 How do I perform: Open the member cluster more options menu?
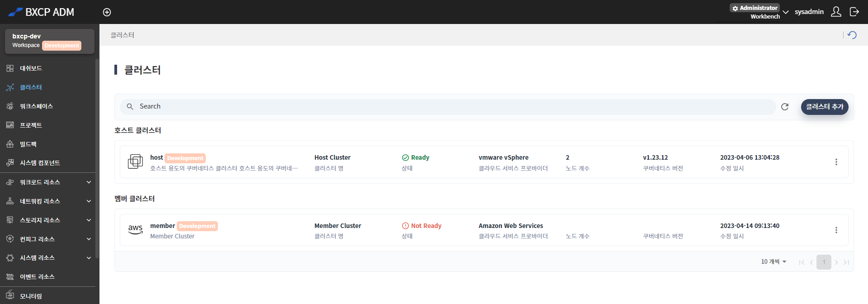coord(836,230)
